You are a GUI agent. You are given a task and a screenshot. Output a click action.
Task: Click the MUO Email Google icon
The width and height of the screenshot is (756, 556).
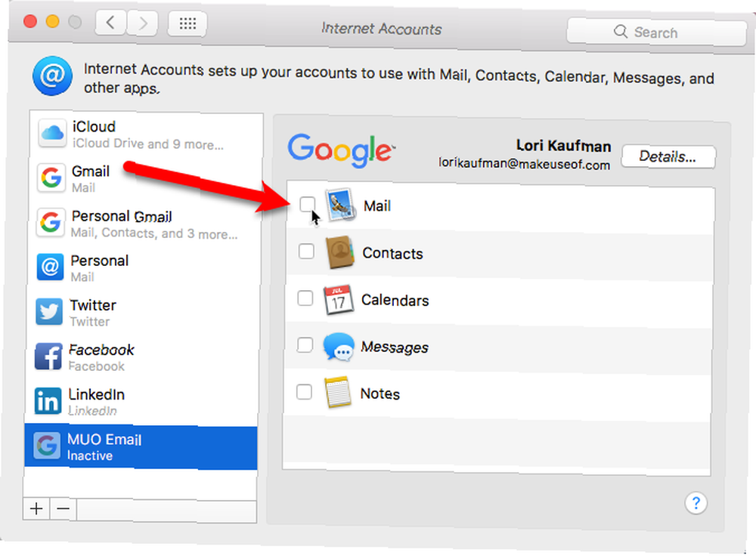point(47,446)
